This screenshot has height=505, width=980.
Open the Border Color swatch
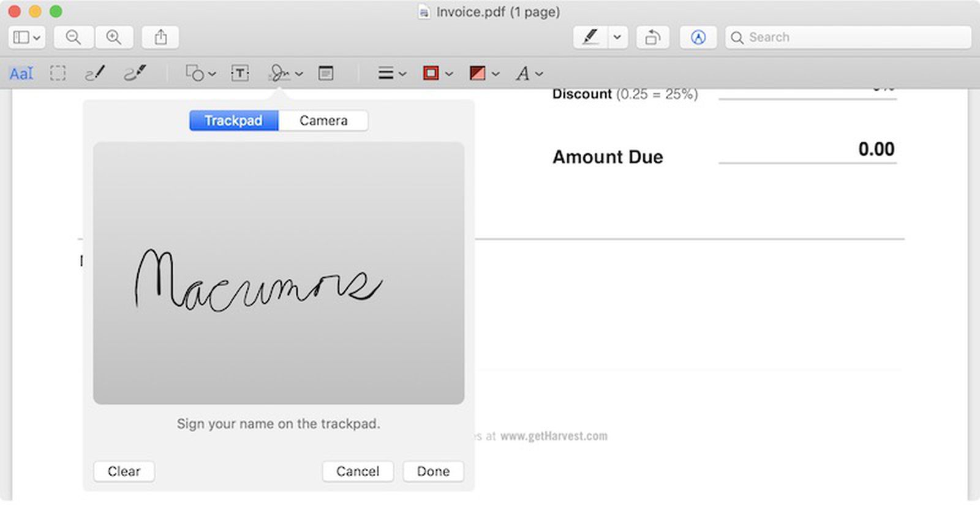pyautogui.click(x=437, y=74)
